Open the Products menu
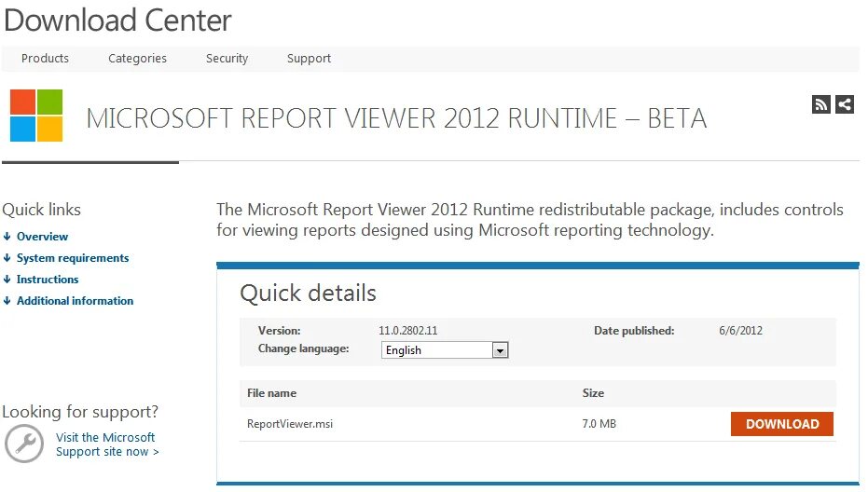868x492 pixels. pos(45,58)
